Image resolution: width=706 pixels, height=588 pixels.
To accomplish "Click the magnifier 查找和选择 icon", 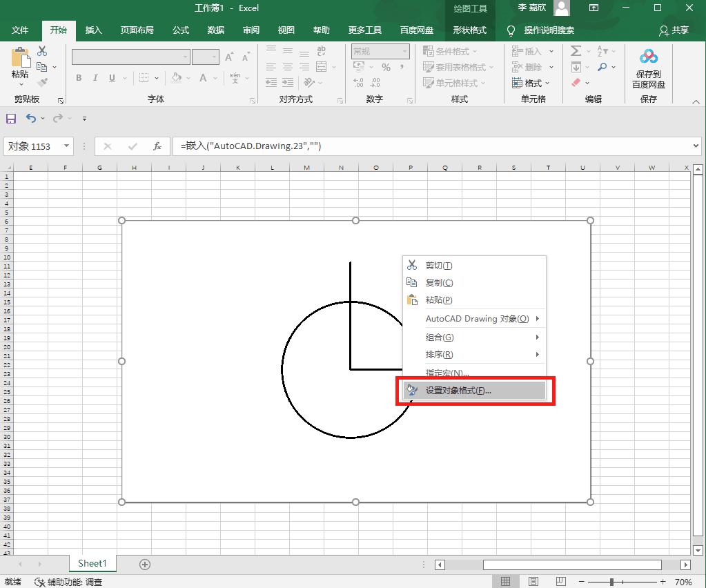I will tap(601, 67).
